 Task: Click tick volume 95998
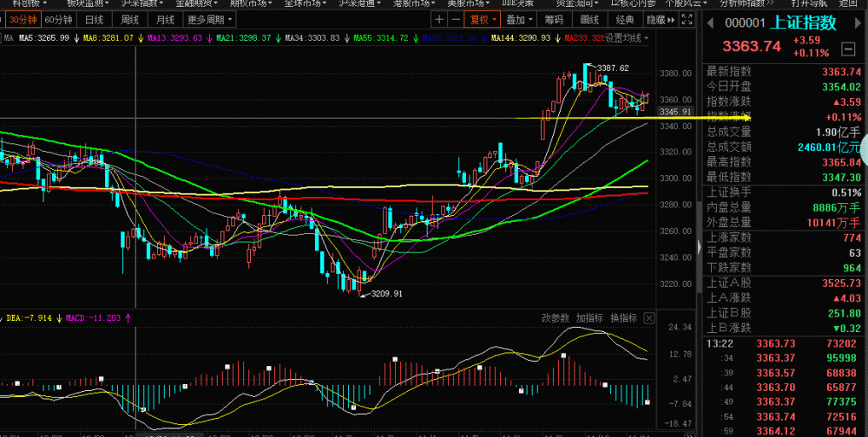842,358
